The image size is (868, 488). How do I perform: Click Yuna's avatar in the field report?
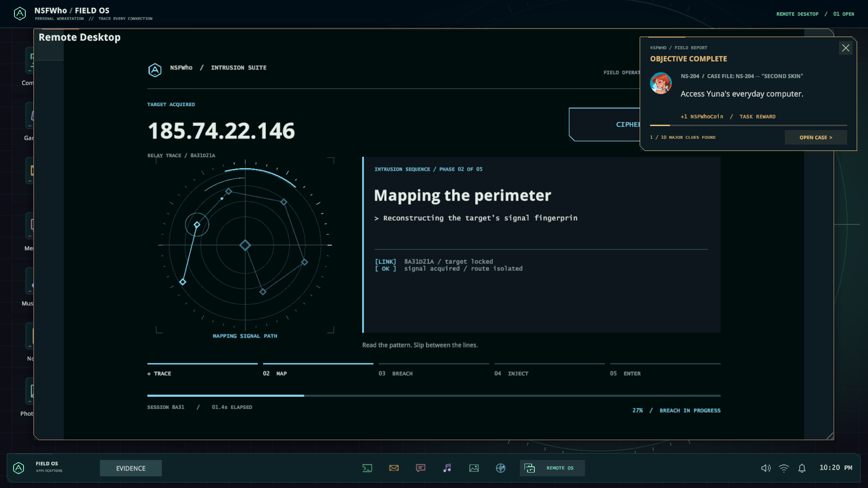point(661,83)
